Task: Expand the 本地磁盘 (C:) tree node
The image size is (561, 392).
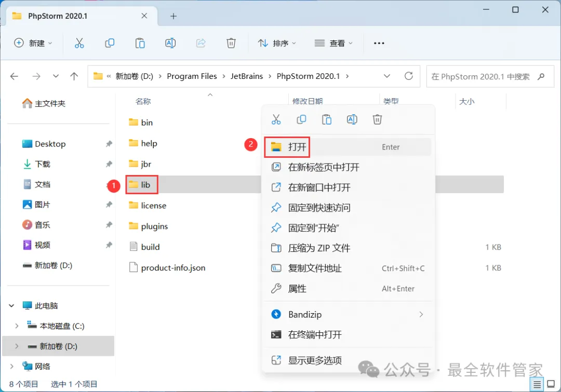Action: click(17, 326)
